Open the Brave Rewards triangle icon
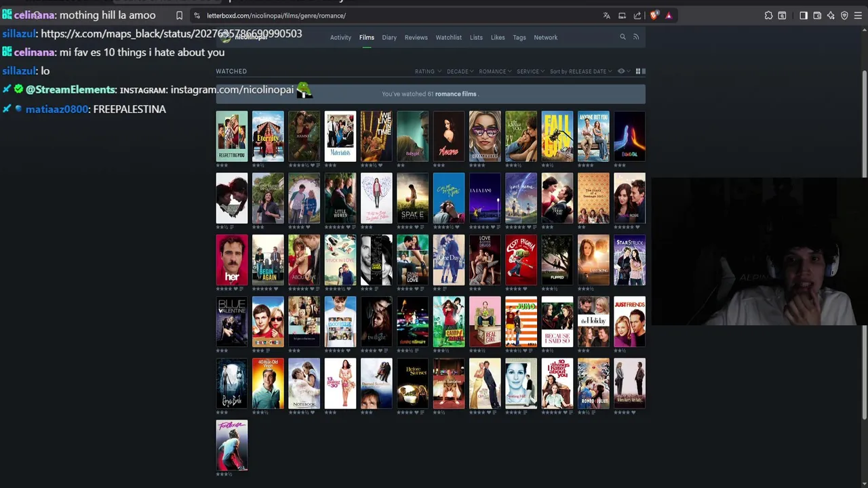Screen dimensions: 868x488 pyautogui.click(x=669, y=16)
